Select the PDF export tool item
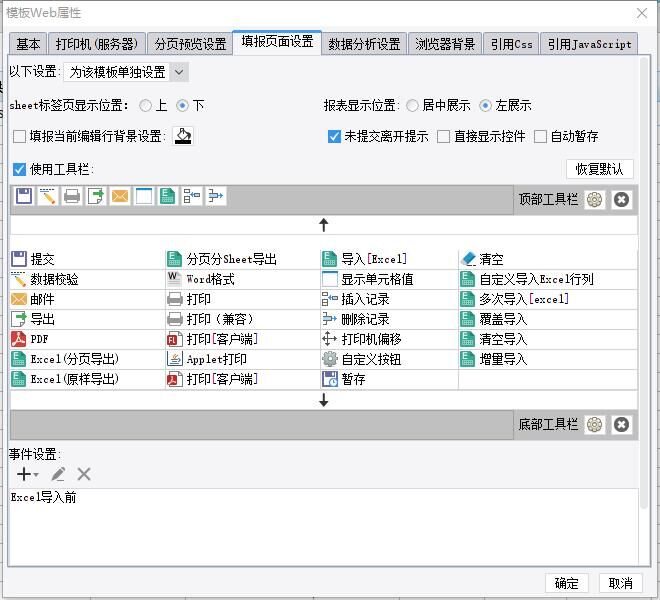The image size is (660, 600). tap(87, 339)
